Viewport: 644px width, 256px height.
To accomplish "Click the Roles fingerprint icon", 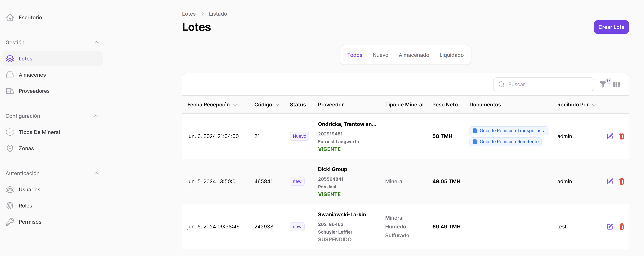I will pos(10,205).
